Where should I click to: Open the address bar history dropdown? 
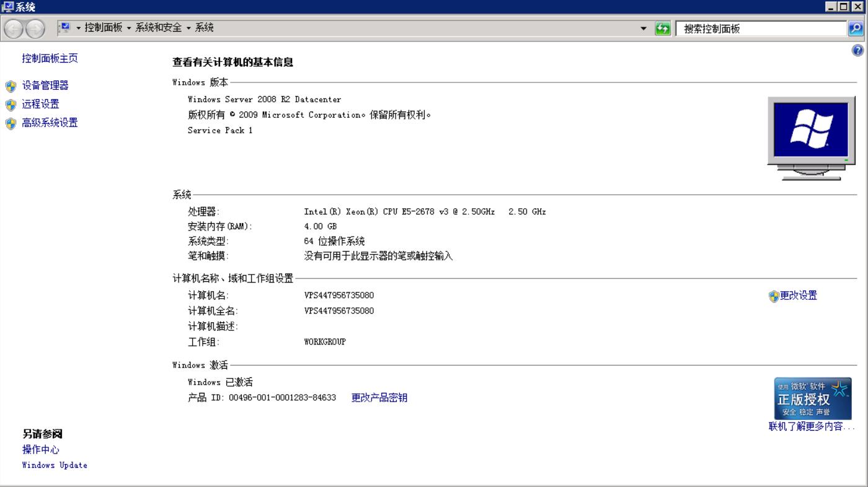(x=644, y=29)
